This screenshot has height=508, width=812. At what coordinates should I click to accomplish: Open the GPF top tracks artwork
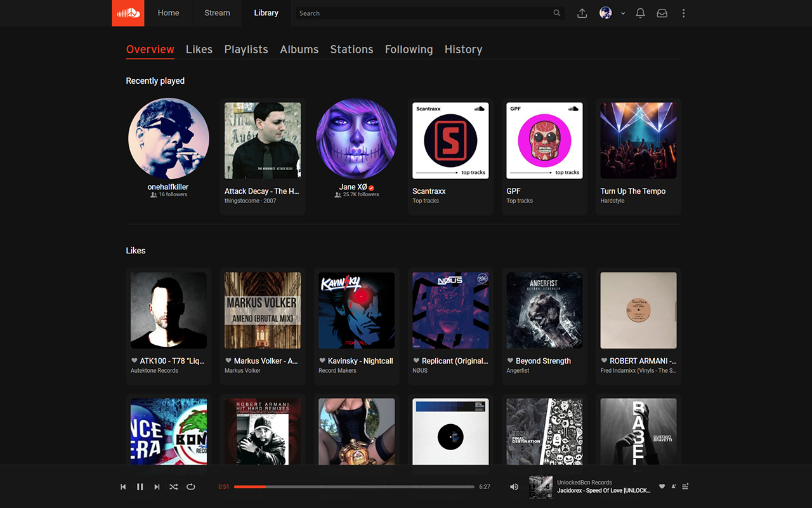pyautogui.click(x=544, y=141)
